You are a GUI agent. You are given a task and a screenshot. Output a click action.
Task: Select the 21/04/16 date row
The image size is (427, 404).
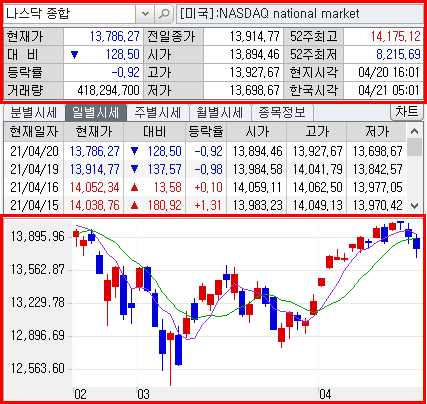(205, 187)
